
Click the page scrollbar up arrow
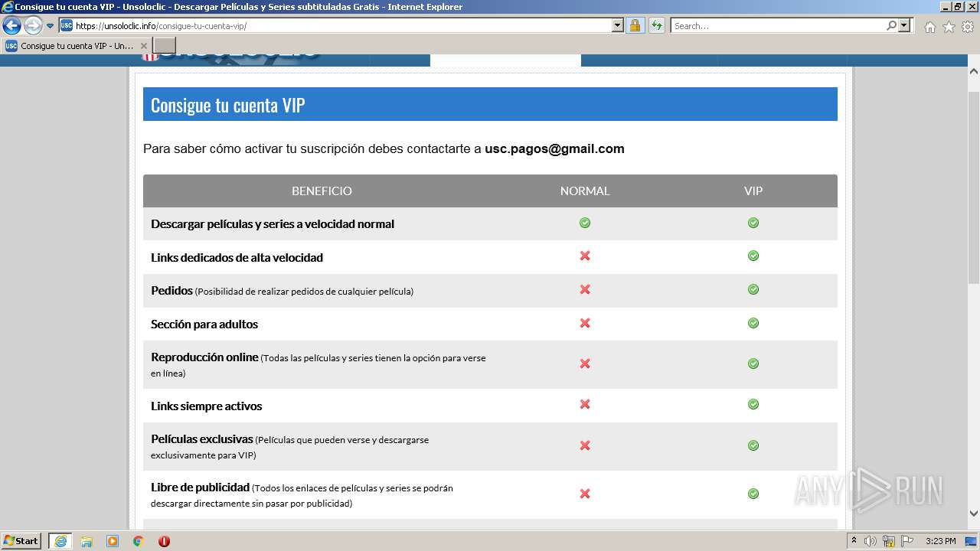pos(974,71)
